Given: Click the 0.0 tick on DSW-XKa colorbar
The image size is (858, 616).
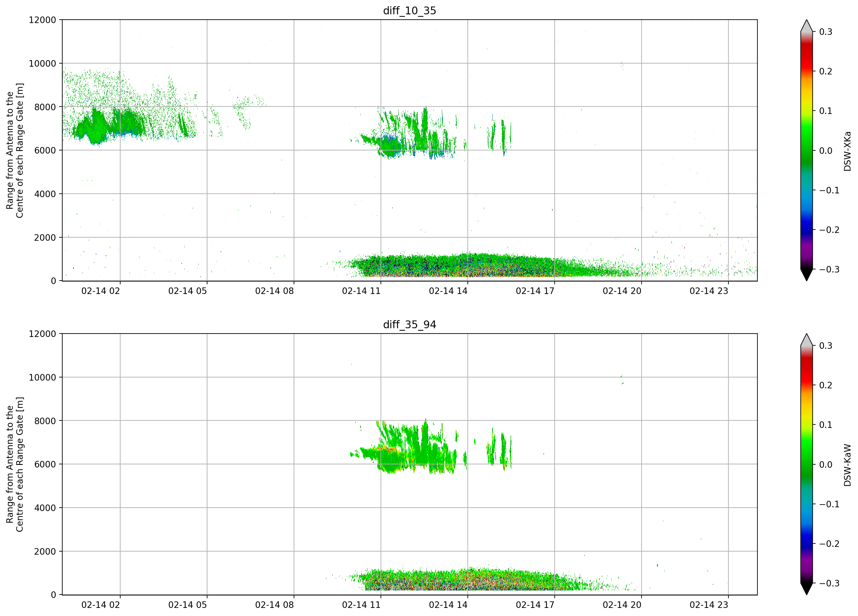Looking at the screenshot, I should 826,151.
